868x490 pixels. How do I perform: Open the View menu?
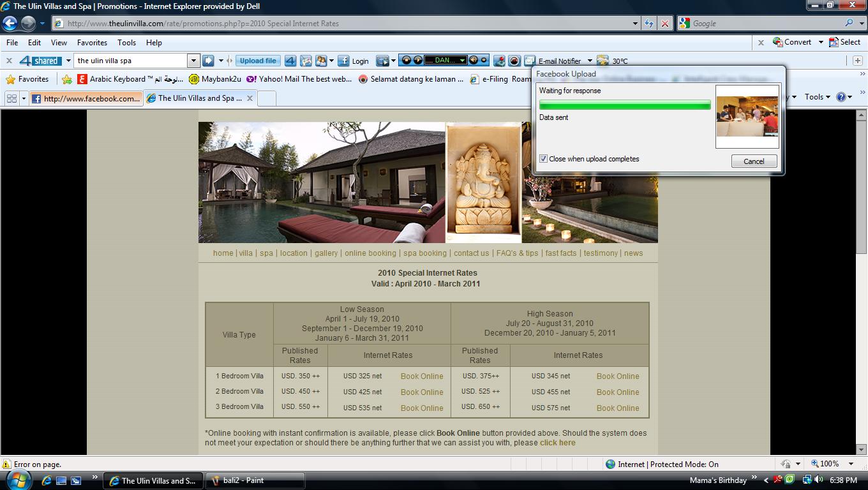coord(59,43)
